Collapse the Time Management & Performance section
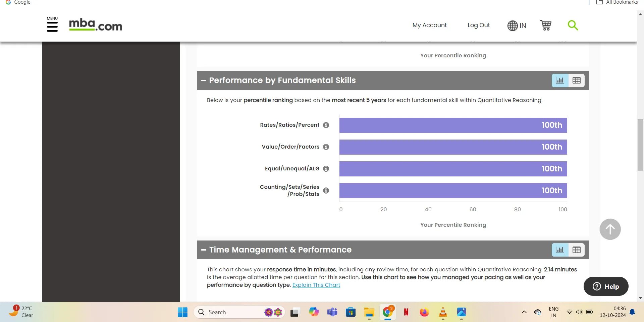This screenshot has height=322, width=644. pos(204,250)
